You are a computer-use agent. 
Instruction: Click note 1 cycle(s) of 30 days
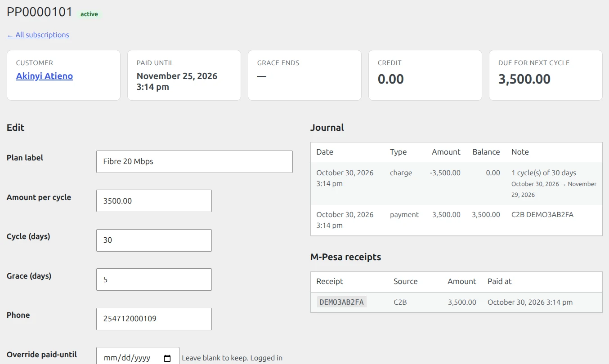(x=544, y=173)
